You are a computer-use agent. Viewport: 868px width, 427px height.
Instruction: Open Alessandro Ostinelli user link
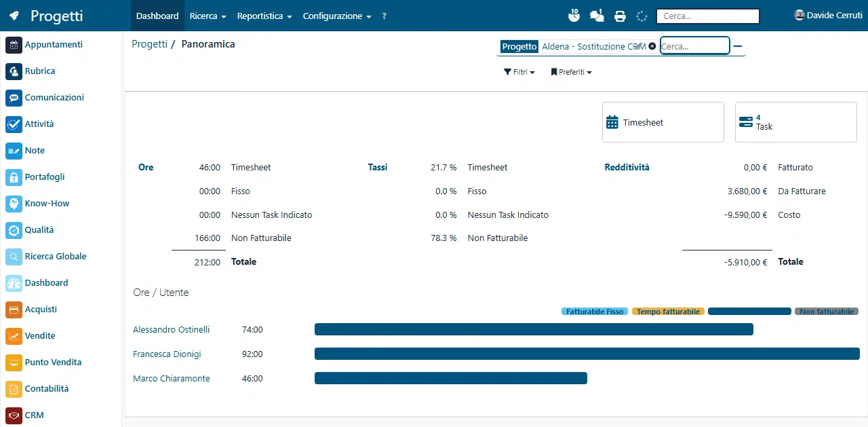coord(172,330)
